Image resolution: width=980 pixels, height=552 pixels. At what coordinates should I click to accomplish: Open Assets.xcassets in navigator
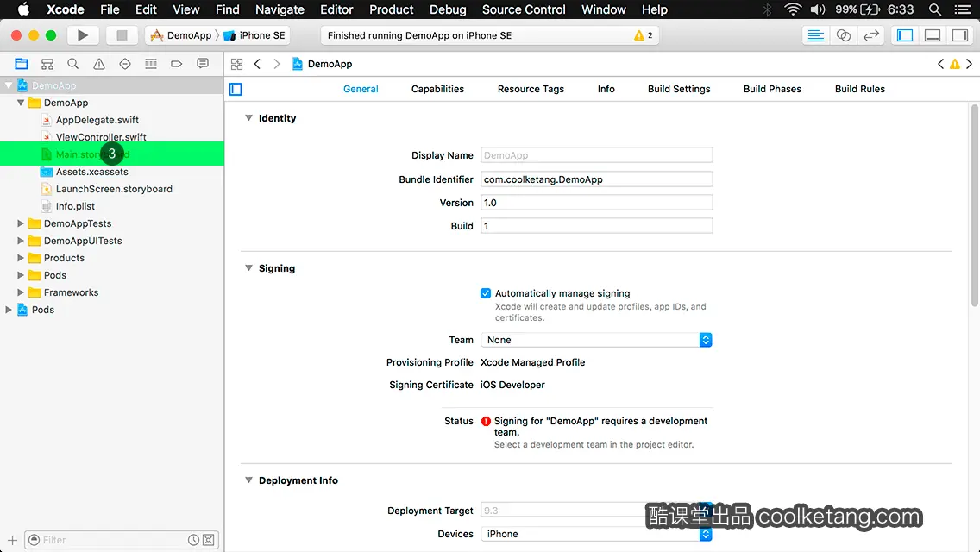tap(91, 172)
